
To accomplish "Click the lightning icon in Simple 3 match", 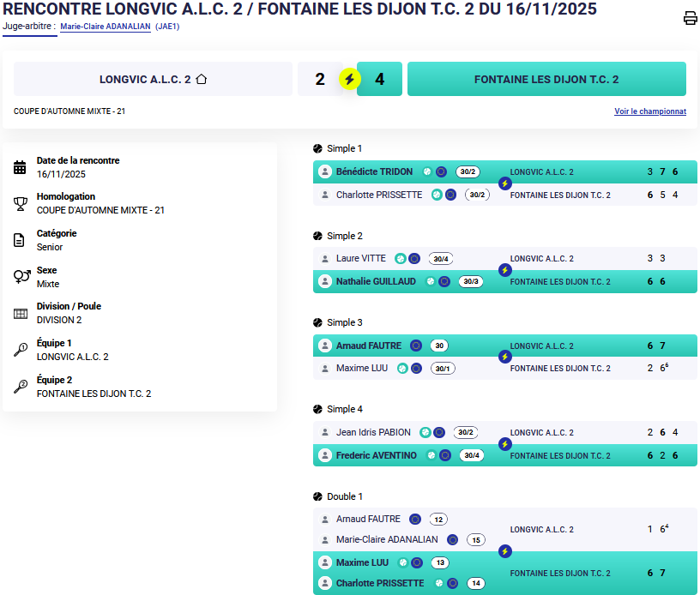I will tap(505, 357).
